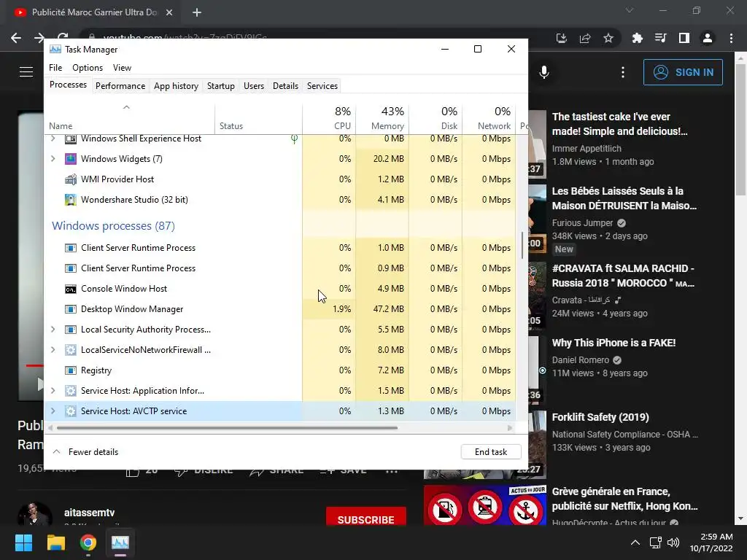Open YouTube settings three-dot menu
747x560 pixels.
(623, 72)
